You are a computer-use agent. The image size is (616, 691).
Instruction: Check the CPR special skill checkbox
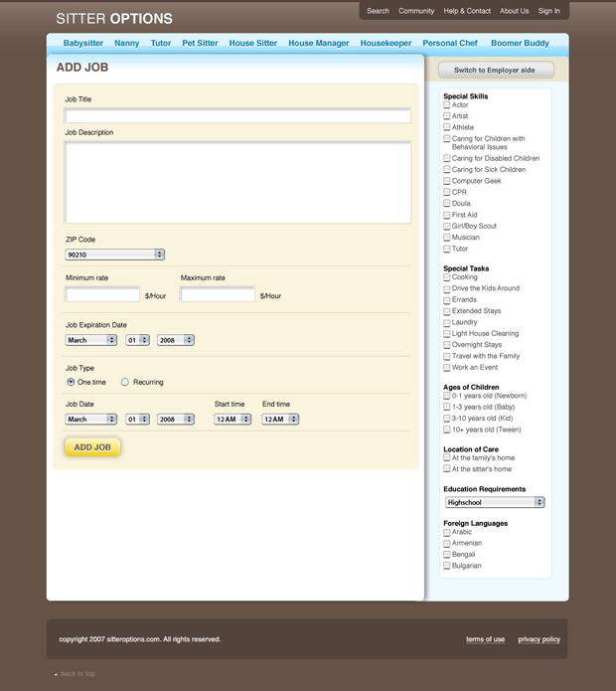pos(447,192)
